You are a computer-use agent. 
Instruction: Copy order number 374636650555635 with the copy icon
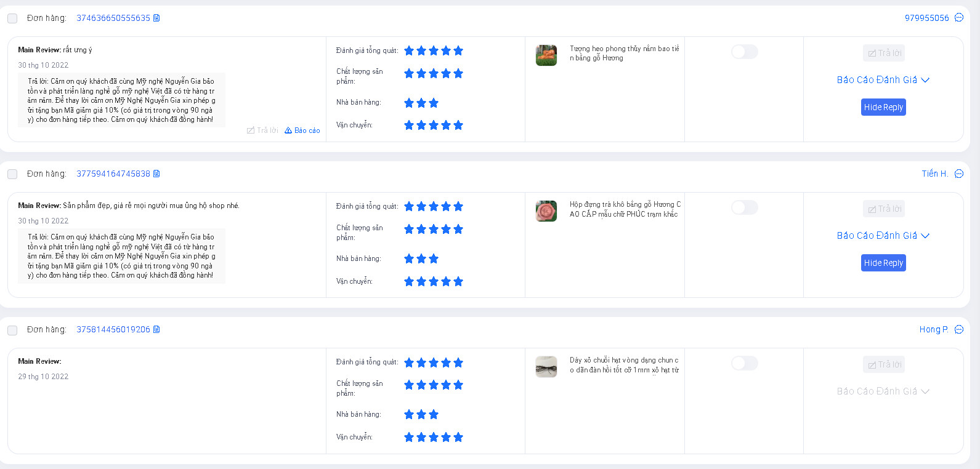pyautogui.click(x=156, y=18)
